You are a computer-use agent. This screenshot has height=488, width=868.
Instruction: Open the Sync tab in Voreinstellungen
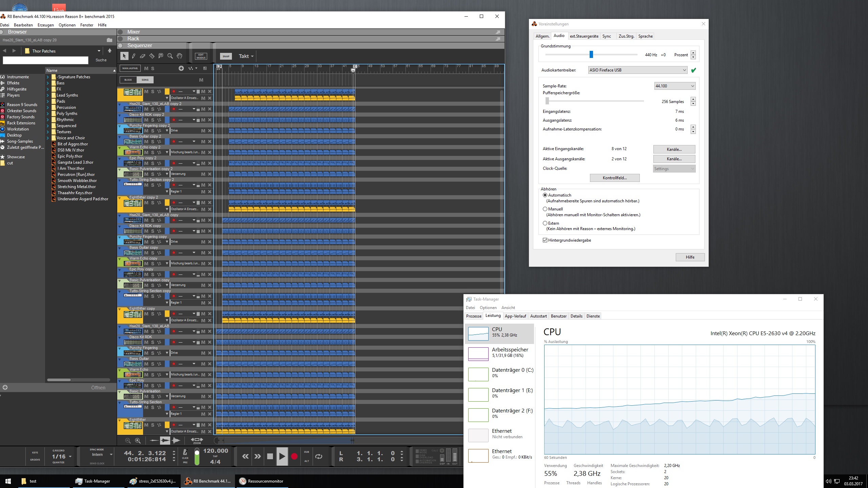pyautogui.click(x=607, y=36)
